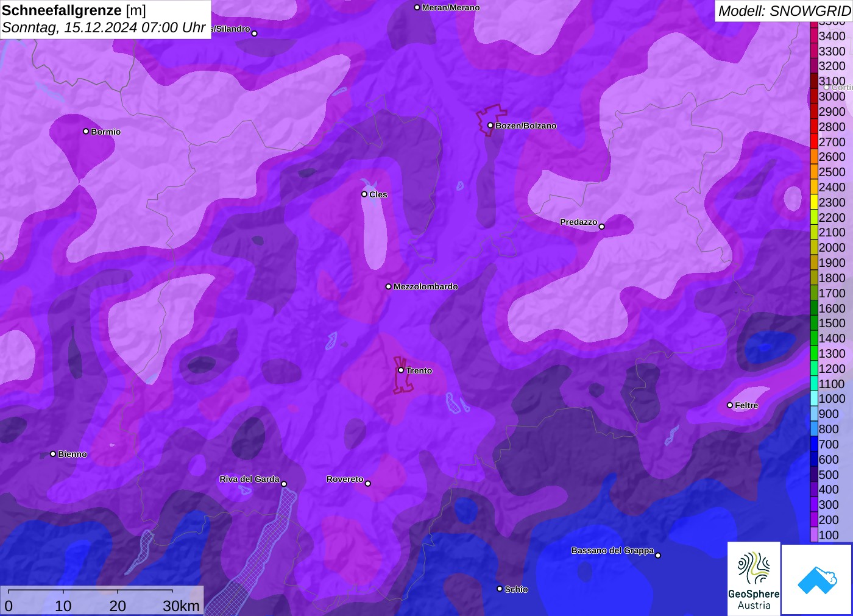Screen dimensions: 853x616
Task: Select the Silandro marker dot
Action: tap(255, 34)
